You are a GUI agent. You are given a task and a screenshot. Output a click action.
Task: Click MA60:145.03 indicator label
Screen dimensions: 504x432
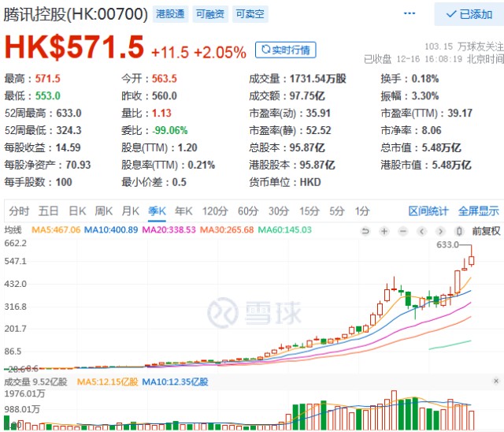coord(285,229)
